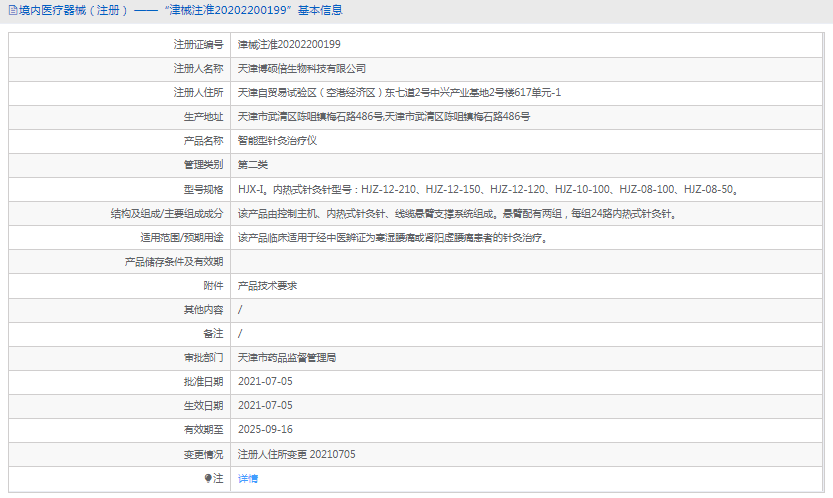The width and height of the screenshot is (833, 498).
Task: Click the 适用范围/预期用途 label
Action: click(x=182, y=238)
